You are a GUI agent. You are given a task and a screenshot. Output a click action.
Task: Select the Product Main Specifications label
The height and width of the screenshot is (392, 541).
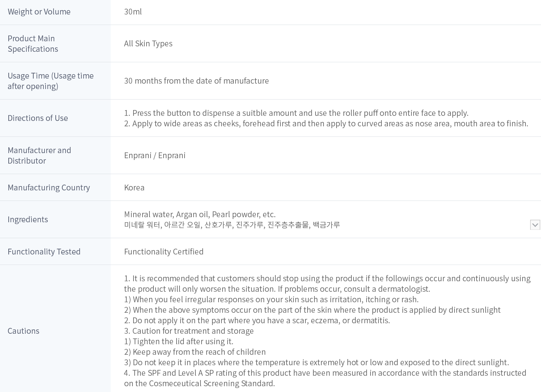[x=33, y=43]
